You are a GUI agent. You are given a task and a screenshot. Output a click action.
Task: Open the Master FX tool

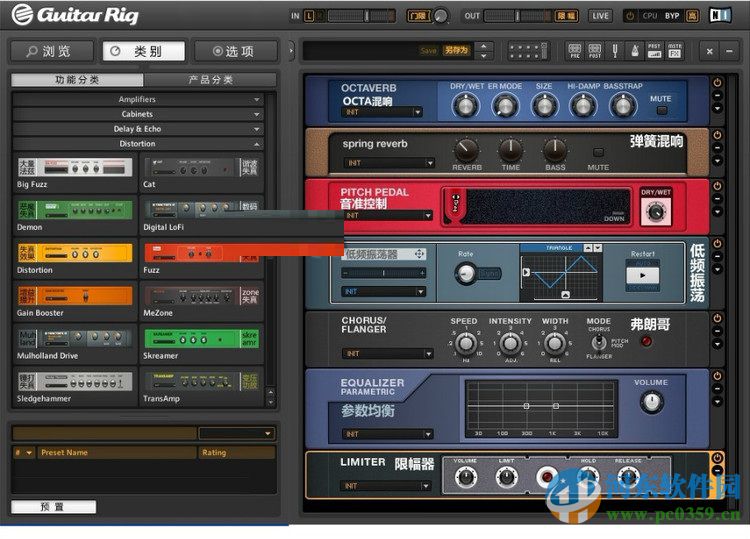[674, 50]
